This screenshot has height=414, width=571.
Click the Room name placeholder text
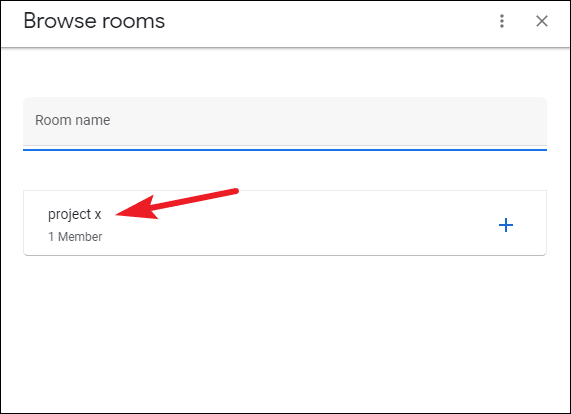(72, 120)
